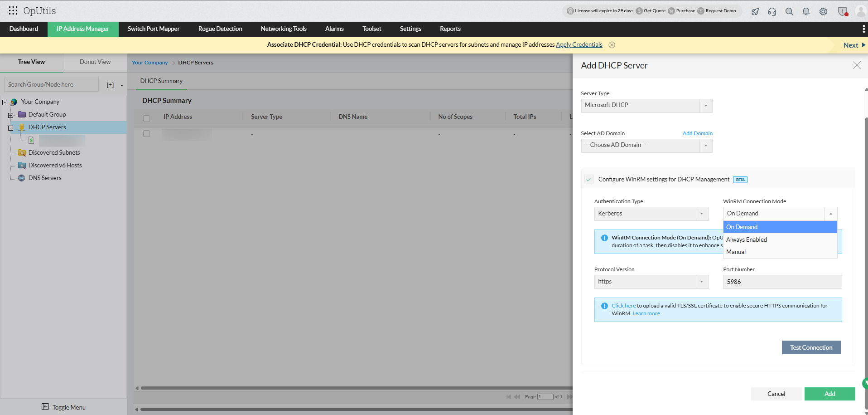Choose Manual connection mode

tap(780, 252)
